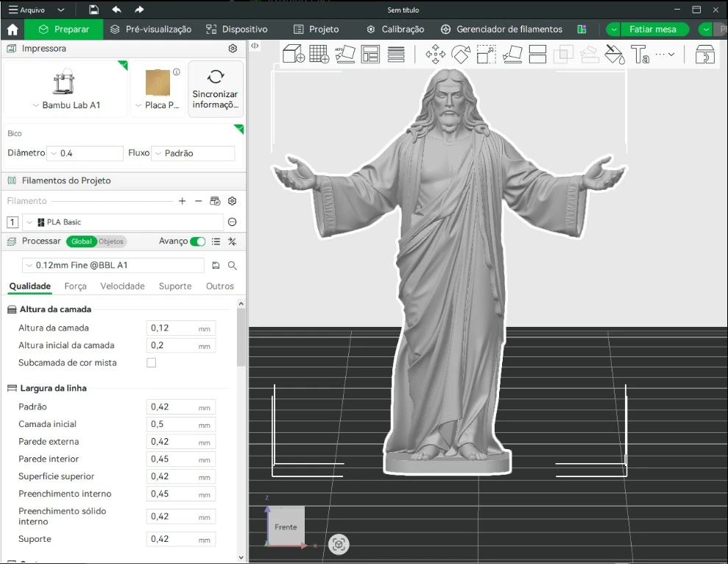Viewport: 728px width, 564px height.
Task: Open the AMS filament sync icon
Action: [x=215, y=201]
